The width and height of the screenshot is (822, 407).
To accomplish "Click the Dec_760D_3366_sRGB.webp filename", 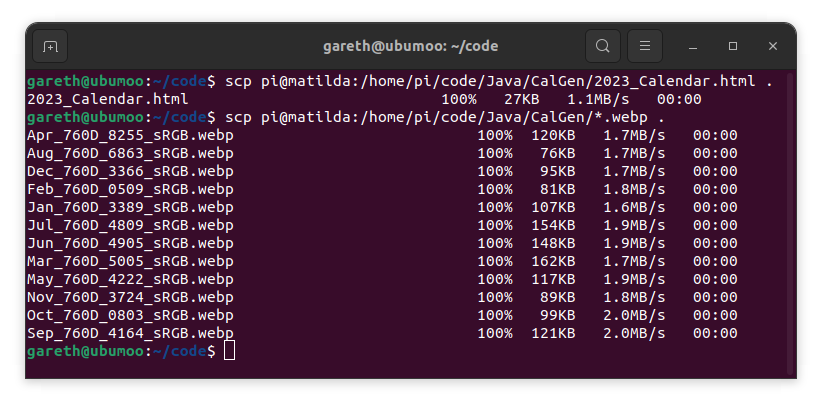I will coord(130,172).
